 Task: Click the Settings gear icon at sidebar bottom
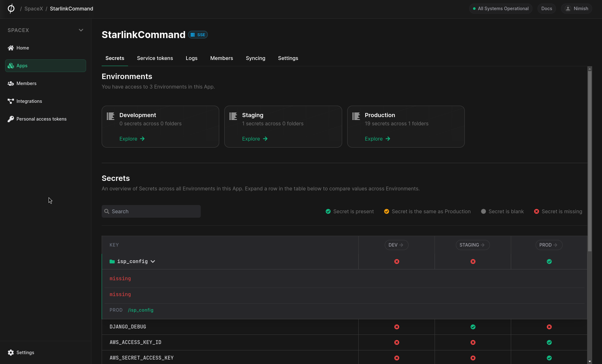click(x=11, y=353)
